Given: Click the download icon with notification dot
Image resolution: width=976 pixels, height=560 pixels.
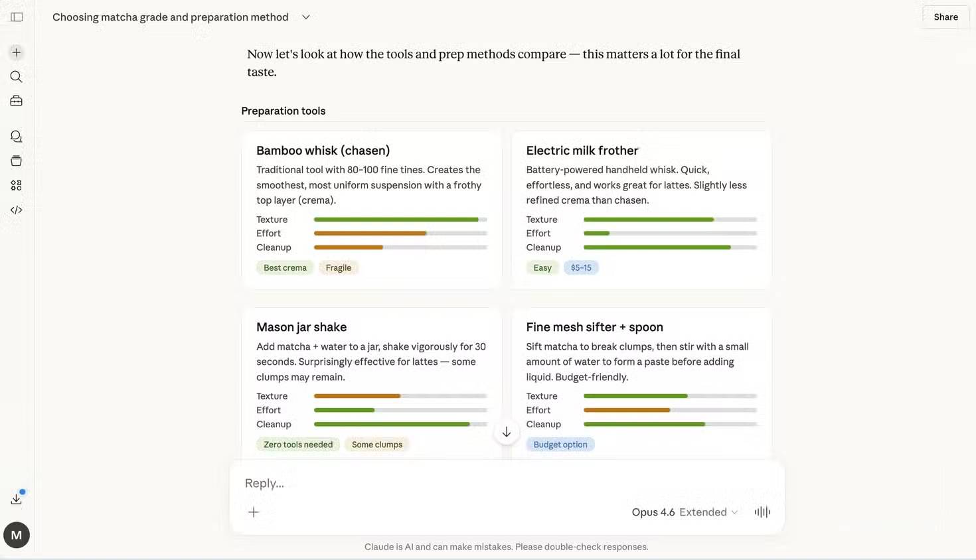Looking at the screenshot, I should (x=17, y=499).
